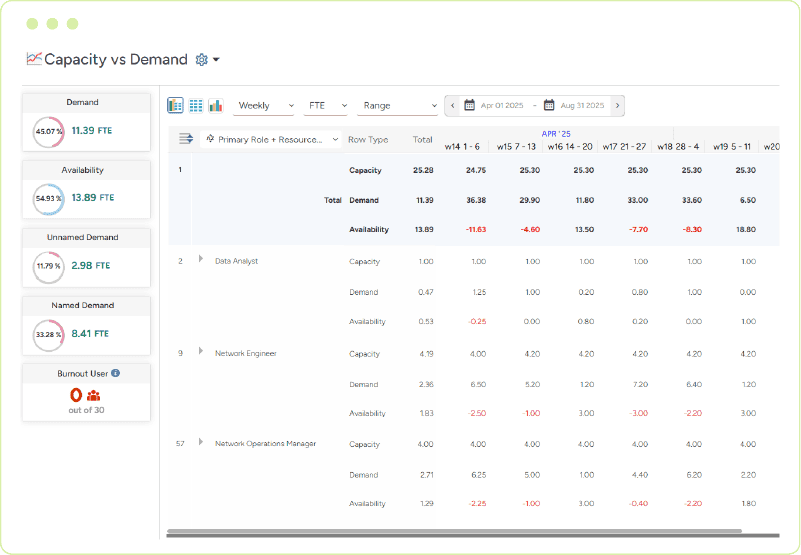
Task: Click the 0.47 Data Analyst demand total
Action: pos(426,292)
